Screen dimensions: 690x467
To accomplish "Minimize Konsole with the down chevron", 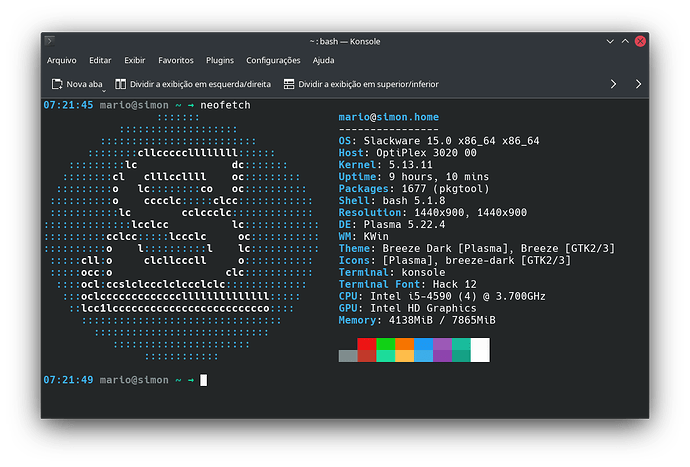I will coord(610,41).
